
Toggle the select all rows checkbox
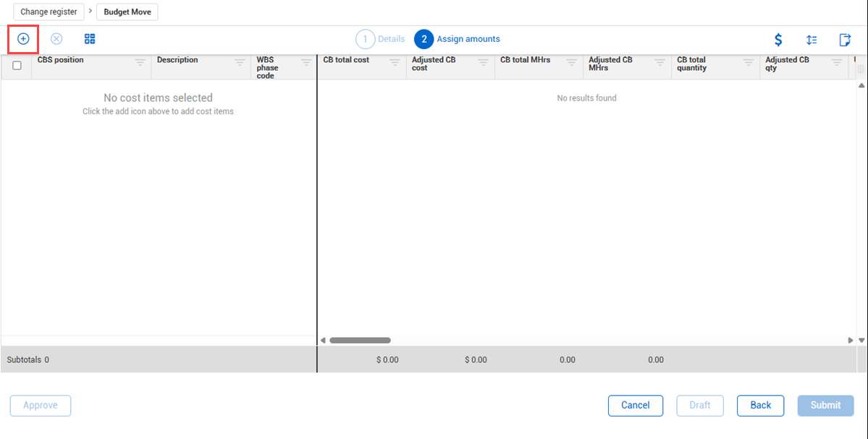tap(17, 65)
